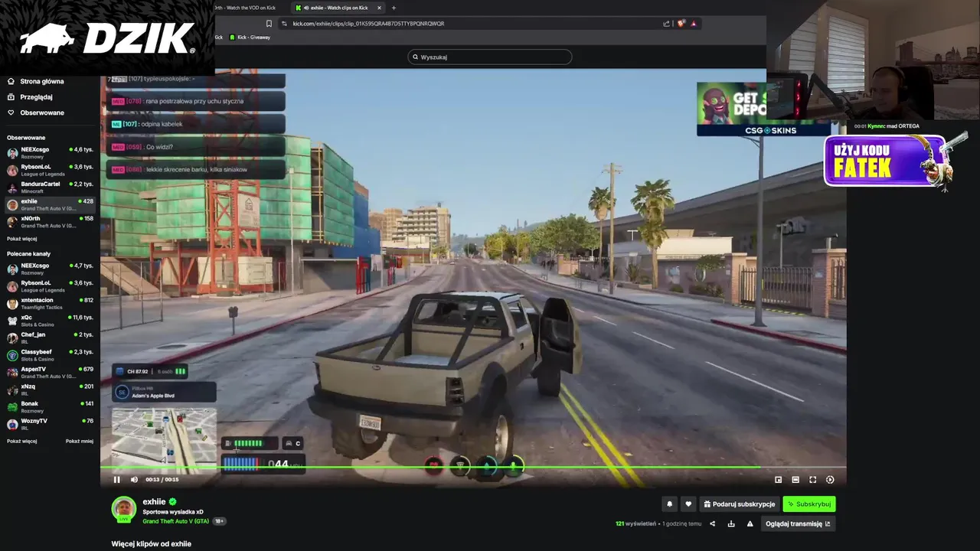This screenshot has height=551, width=980.
Task: Close the 'Watch clips on Kick' tab
Action: pos(379,8)
